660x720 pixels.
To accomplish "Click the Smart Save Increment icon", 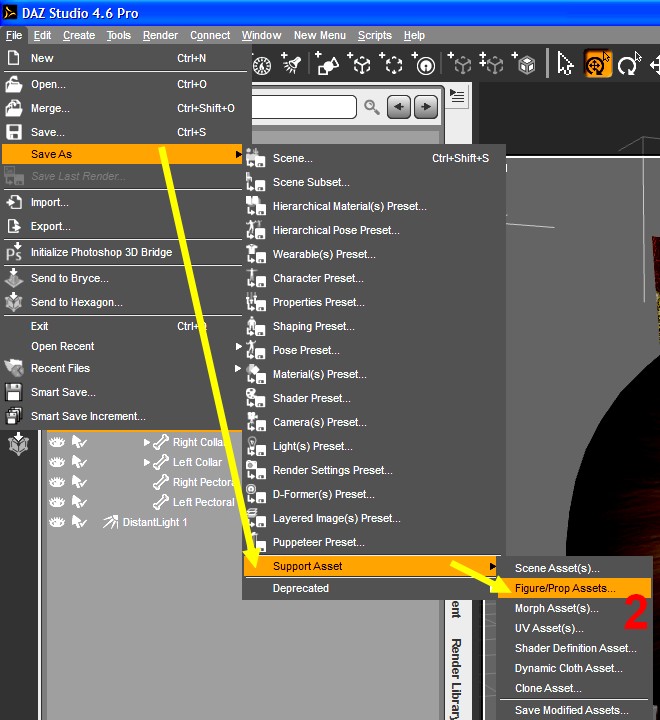I will tap(14, 416).
